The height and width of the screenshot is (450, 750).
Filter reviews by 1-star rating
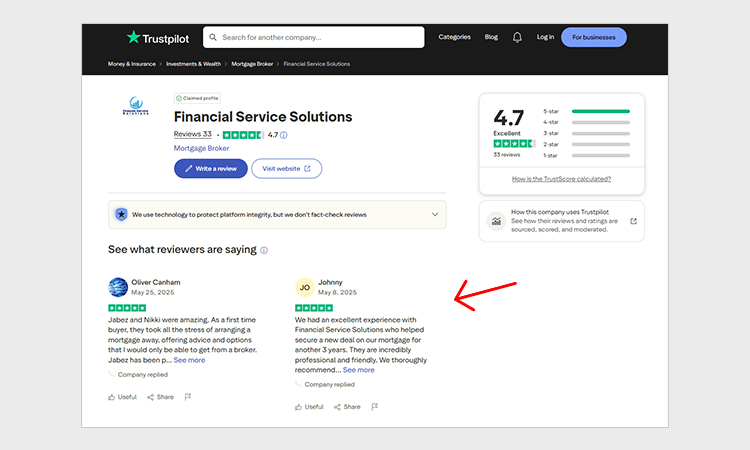click(x=586, y=155)
